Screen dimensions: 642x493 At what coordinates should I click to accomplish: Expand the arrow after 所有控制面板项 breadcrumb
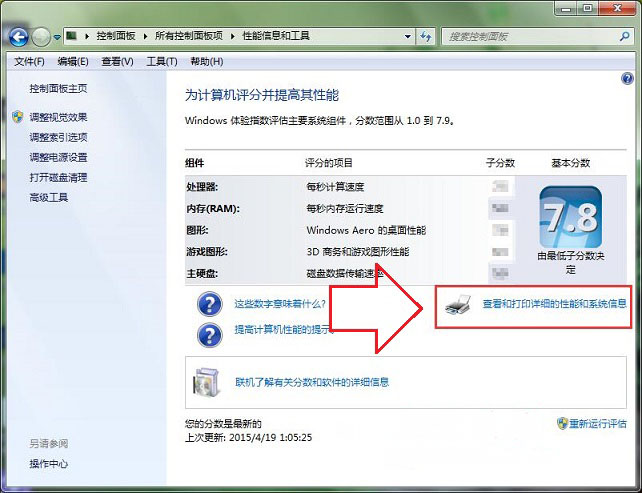[233, 36]
